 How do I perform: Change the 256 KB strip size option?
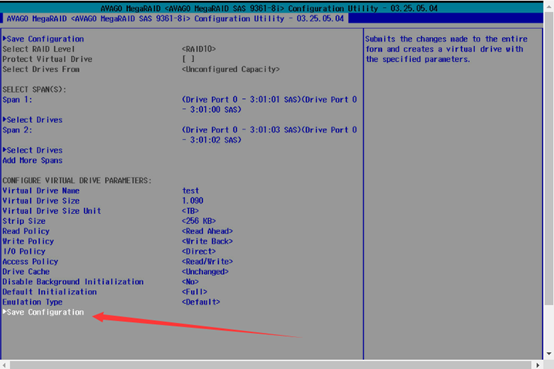point(199,221)
